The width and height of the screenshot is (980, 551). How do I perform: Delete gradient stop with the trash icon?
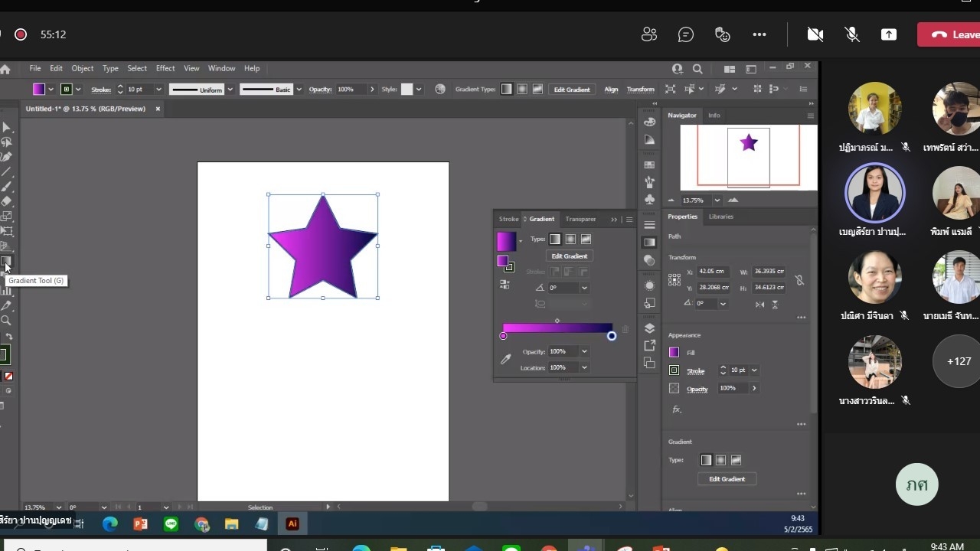pyautogui.click(x=625, y=329)
